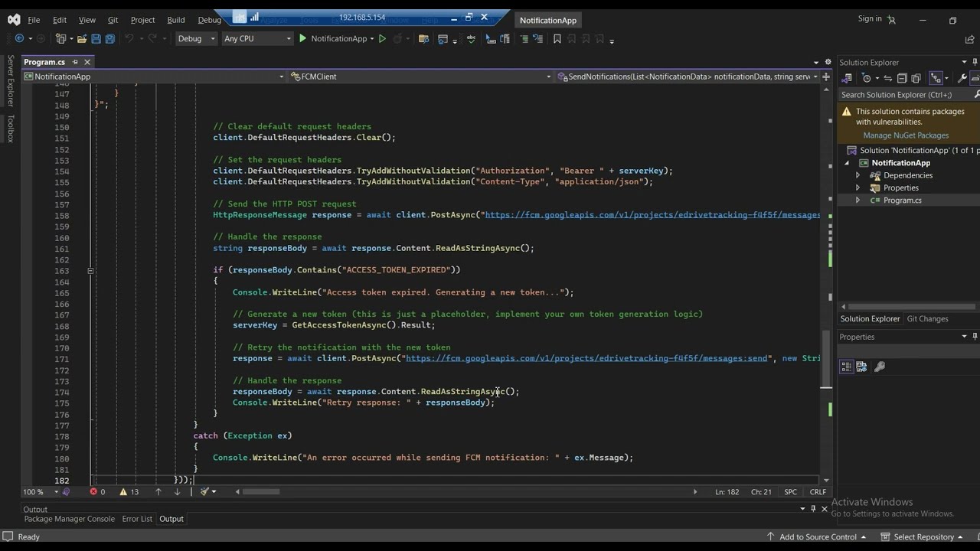Click the Switch Views icon in Solution Explorer
The image size is (980, 551).
click(x=847, y=78)
